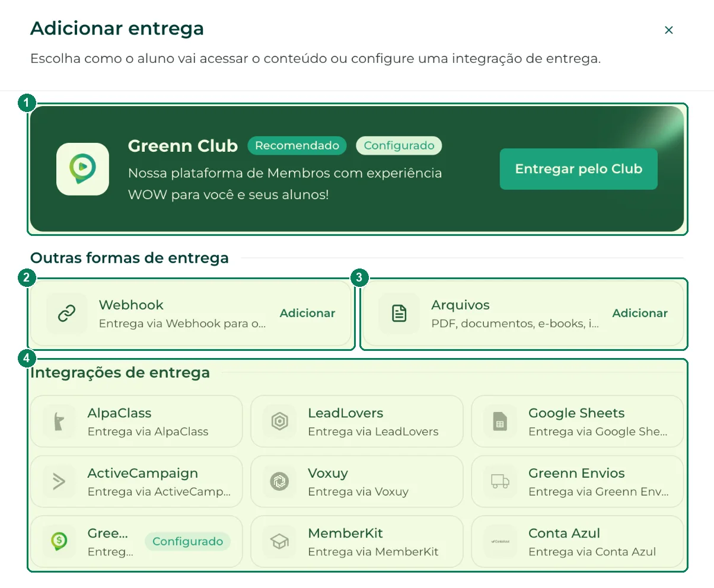Viewport: 714px width, 588px height.
Task: Click 'Entrega via AlpaClass' text
Action: pos(148,432)
